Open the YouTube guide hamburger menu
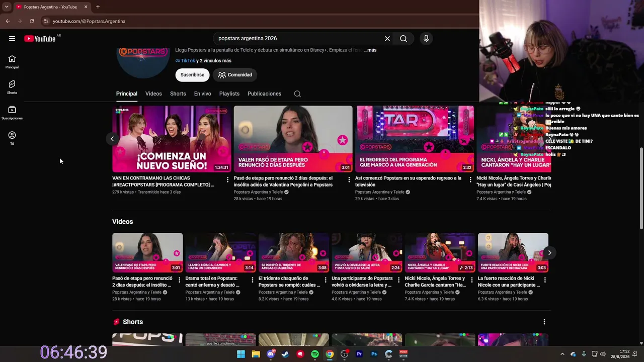Image resolution: width=644 pixels, height=362 pixels. [x=12, y=39]
